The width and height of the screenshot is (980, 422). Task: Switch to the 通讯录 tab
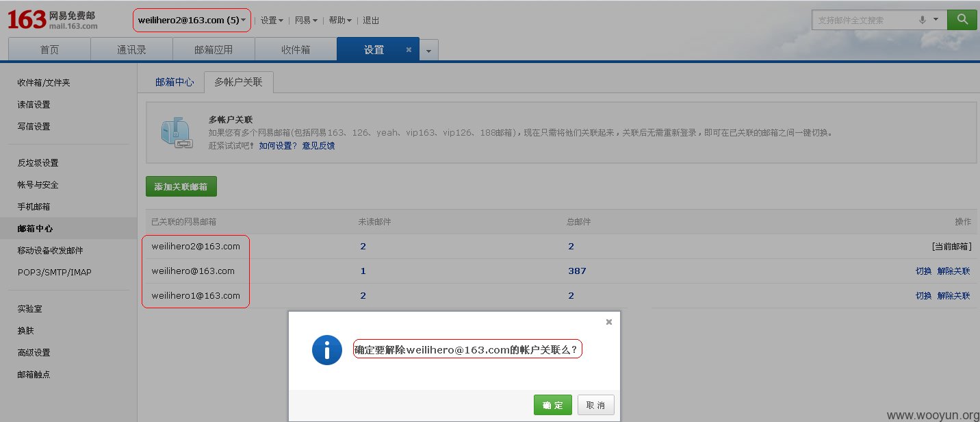coord(131,50)
